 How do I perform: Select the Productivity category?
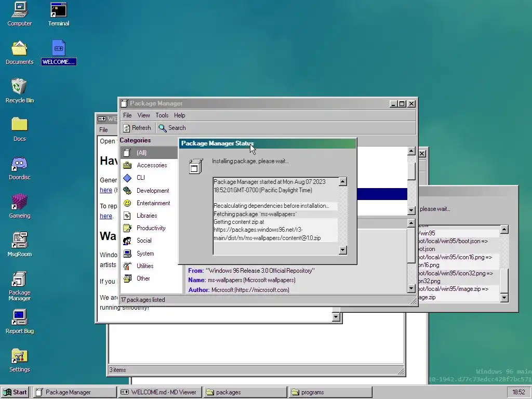coord(149,228)
